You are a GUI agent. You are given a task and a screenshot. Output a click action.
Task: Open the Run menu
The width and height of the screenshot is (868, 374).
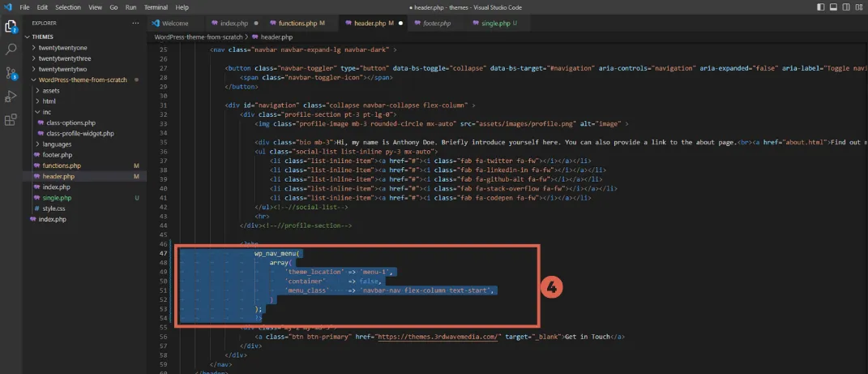tap(130, 7)
